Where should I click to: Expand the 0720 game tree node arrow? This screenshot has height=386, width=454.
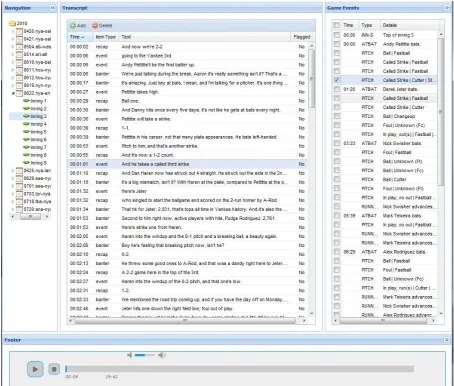click(13, 209)
